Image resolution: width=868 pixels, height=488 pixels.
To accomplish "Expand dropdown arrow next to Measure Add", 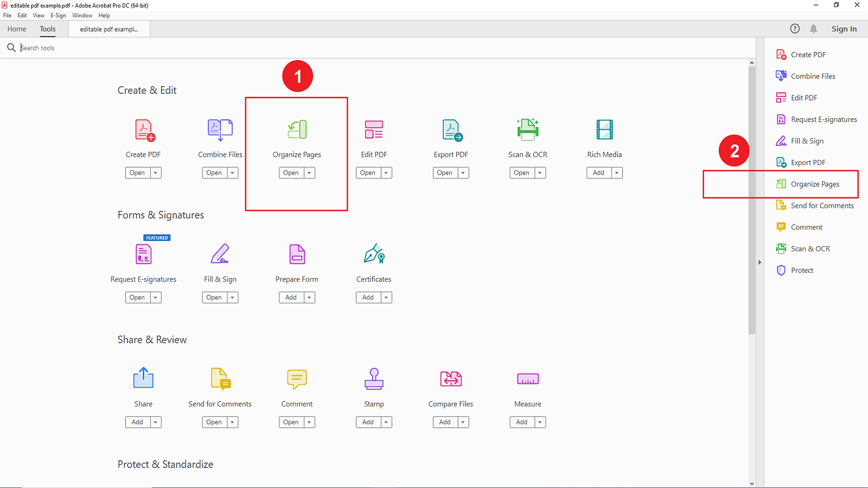I will [540, 422].
